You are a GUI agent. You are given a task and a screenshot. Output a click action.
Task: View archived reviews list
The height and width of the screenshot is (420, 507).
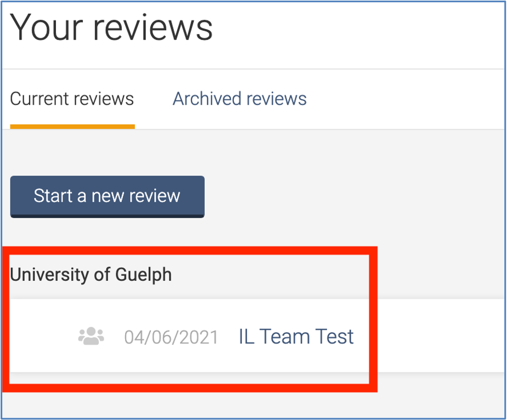tap(239, 99)
